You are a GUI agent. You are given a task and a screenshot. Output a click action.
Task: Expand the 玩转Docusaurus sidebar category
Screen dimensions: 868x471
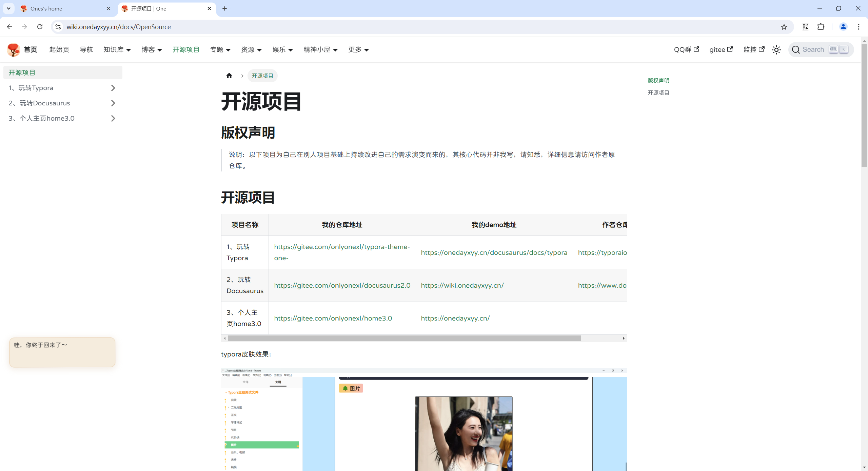113,103
